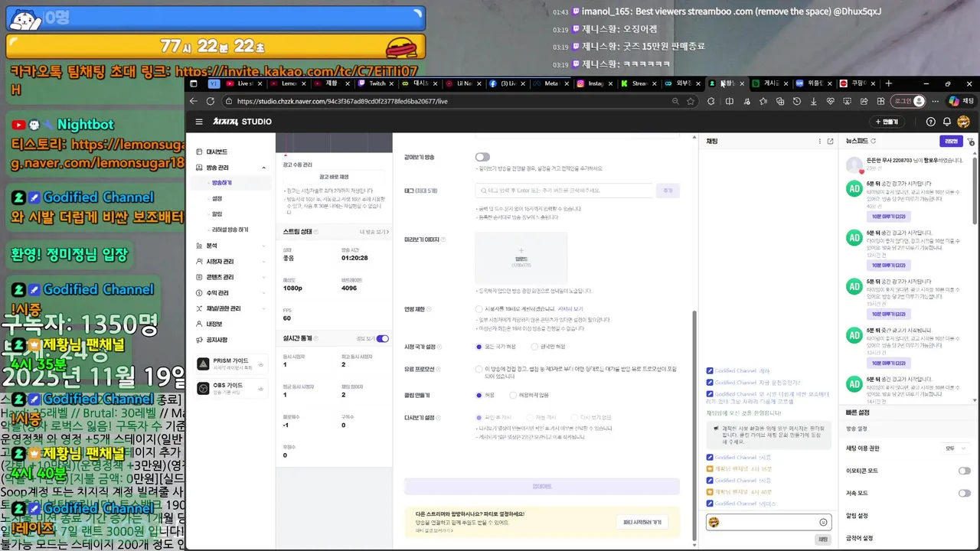Open the zoom magnifier icon in the address bar
This screenshot has width=980, height=551.
click(x=675, y=101)
